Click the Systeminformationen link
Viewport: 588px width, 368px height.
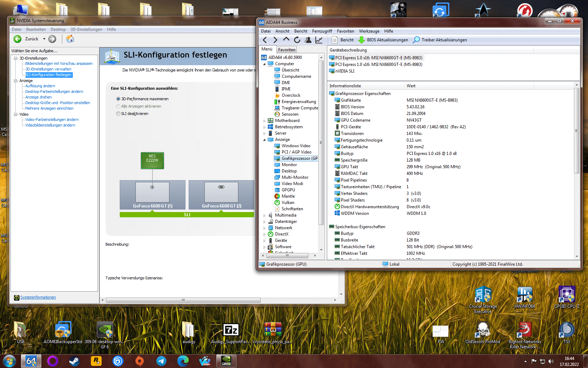(38, 297)
